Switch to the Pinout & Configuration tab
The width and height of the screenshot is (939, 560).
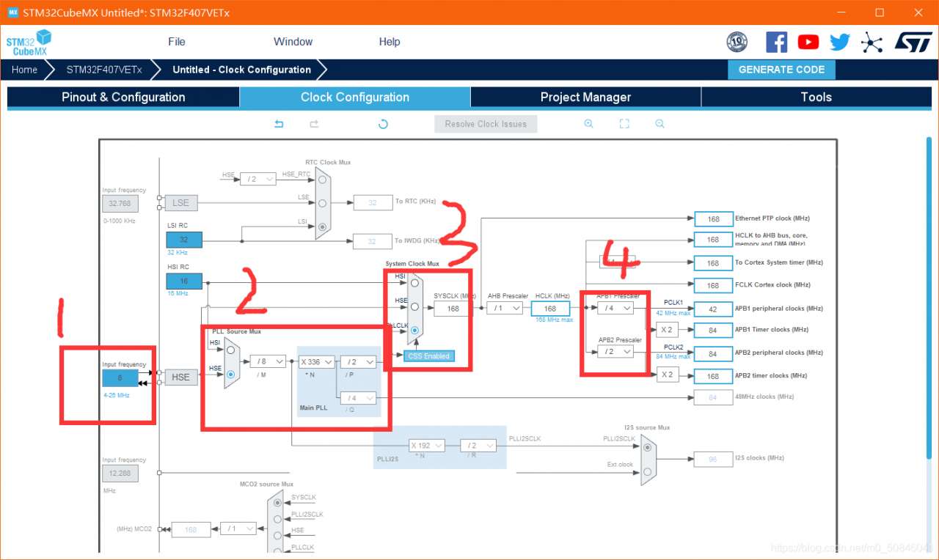click(123, 97)
